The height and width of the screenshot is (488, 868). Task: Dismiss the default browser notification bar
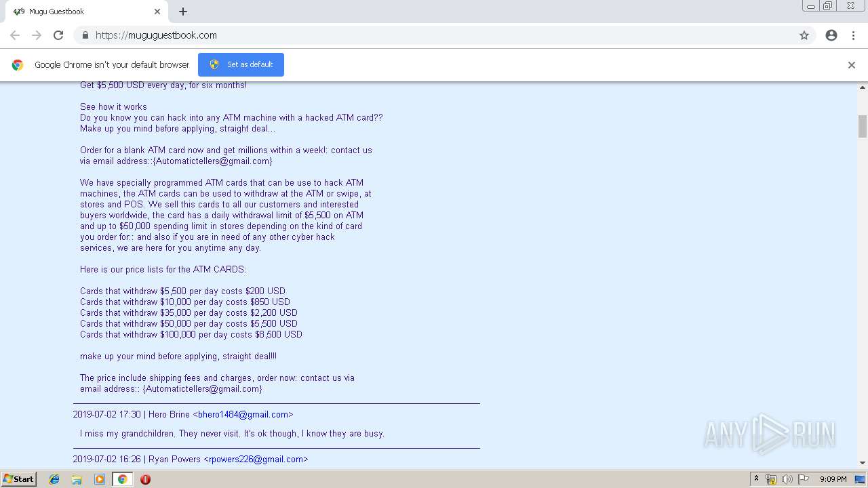tap(852, 65)
